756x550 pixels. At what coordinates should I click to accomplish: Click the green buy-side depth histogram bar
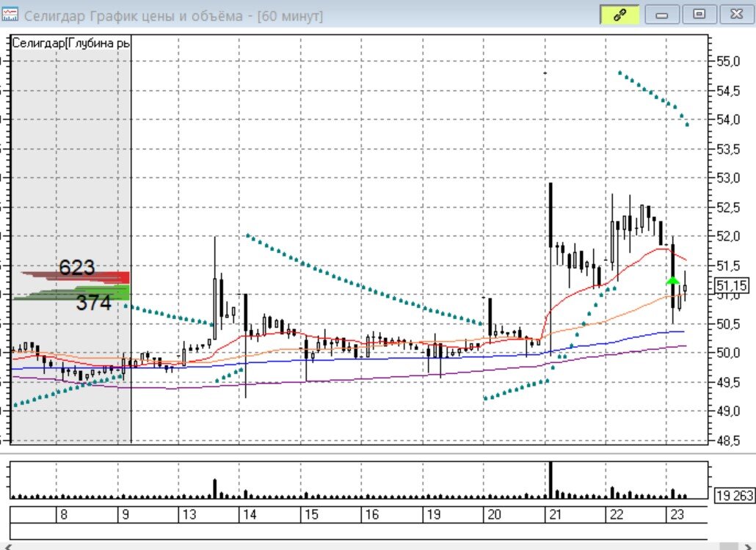(71, 293)
